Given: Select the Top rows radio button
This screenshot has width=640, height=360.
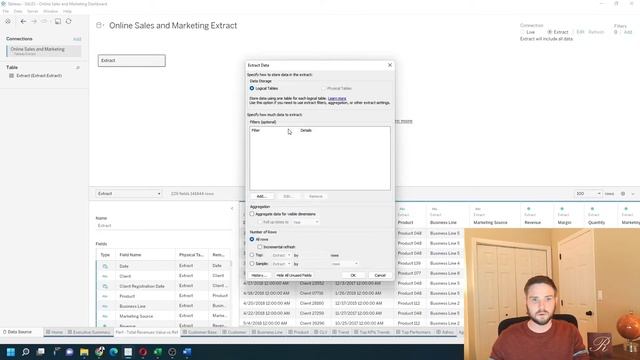Looking at the screenshot, I should pos(252,255).
